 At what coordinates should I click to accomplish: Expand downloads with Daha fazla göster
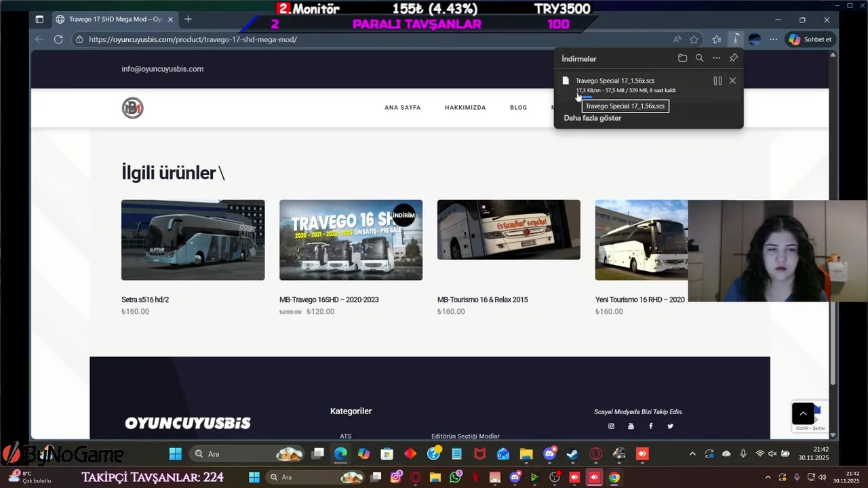pyautogui.click(x=593, y=118)
